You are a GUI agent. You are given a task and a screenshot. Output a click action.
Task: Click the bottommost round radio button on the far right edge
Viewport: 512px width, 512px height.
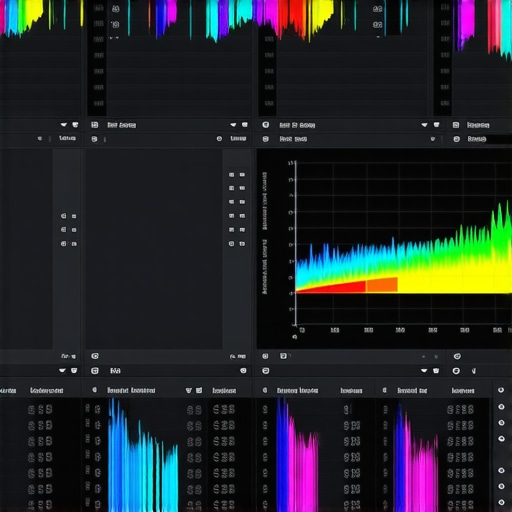(x=501, y=502)
